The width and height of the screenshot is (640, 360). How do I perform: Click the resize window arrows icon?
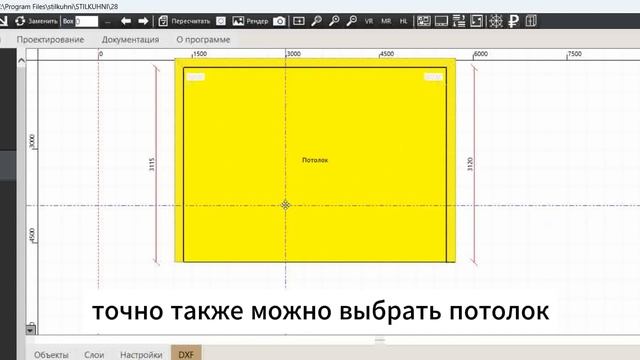pyautogui.click(x=476, y=21)
